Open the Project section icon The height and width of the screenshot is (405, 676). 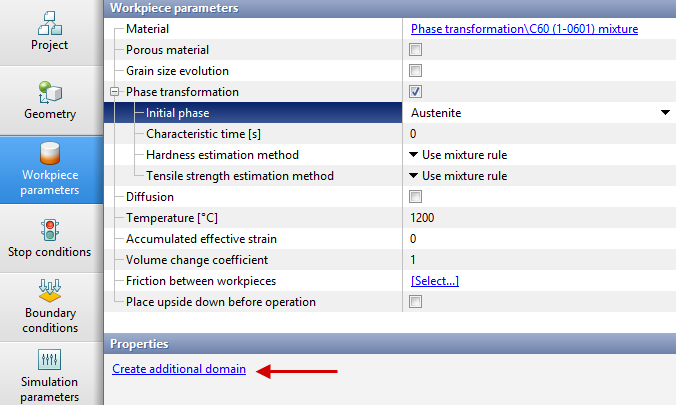pos(50,22)
